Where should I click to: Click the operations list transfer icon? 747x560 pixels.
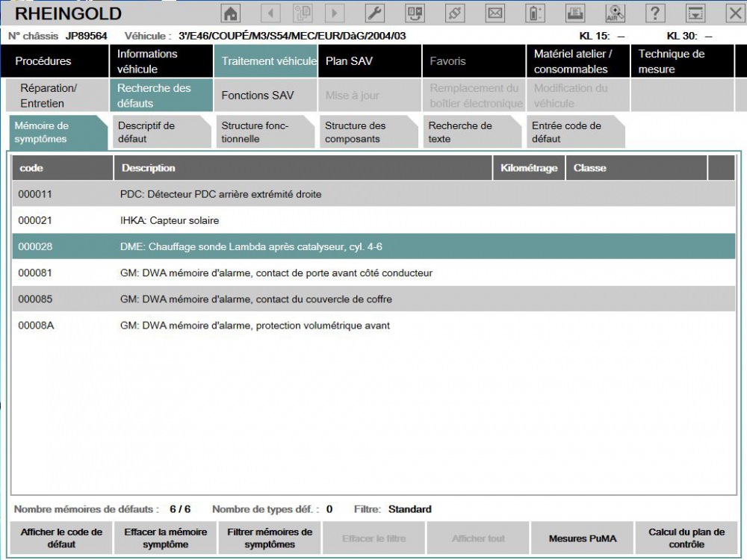(x=415, y=13)
